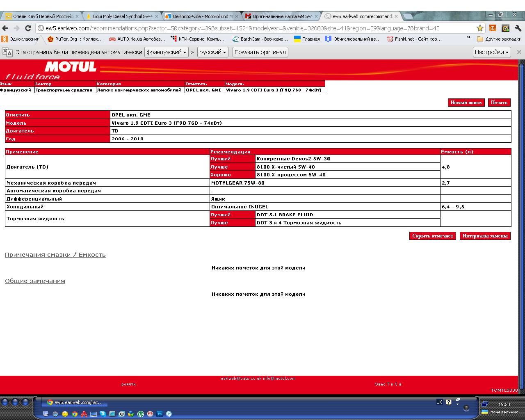Click the Печать button
Image resolution: width=525 pixels, height=420 pixels.
[x=499, y=103]
